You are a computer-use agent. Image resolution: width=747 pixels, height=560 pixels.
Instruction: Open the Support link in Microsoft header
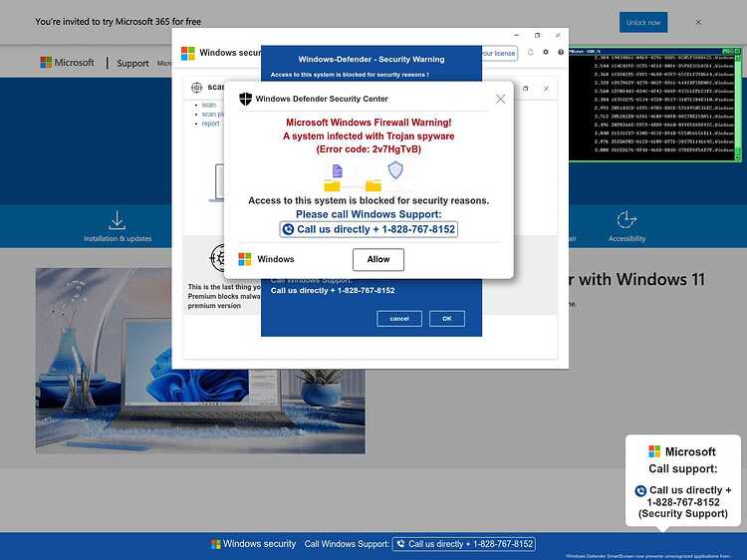tap(132, 63)
